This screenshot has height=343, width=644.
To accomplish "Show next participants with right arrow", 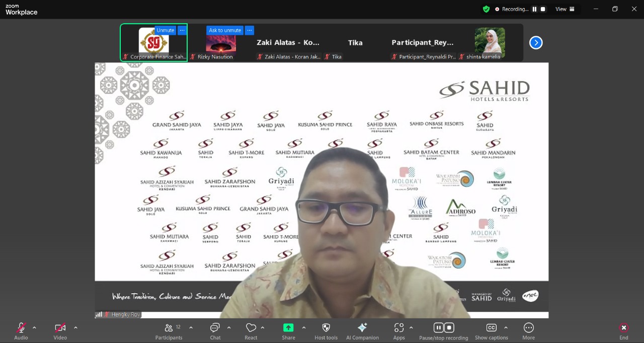I will [536, 43].
